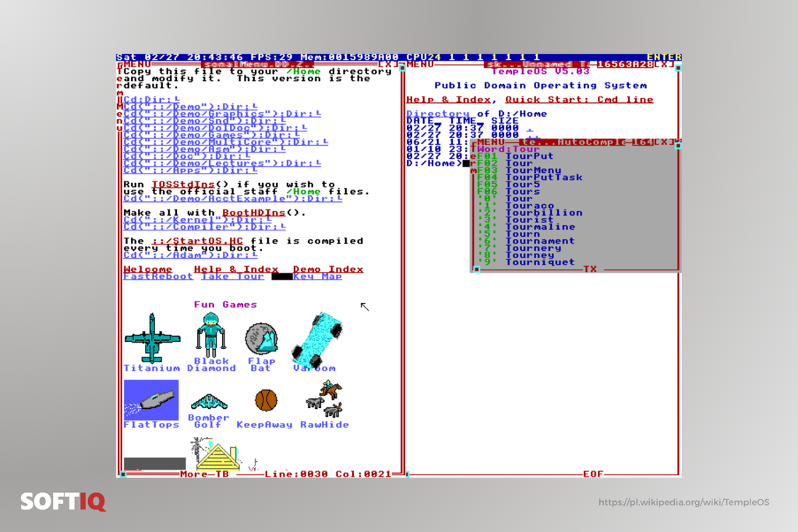Click the BootHDIns macro link
798x532 pixels.
[253, 213]
